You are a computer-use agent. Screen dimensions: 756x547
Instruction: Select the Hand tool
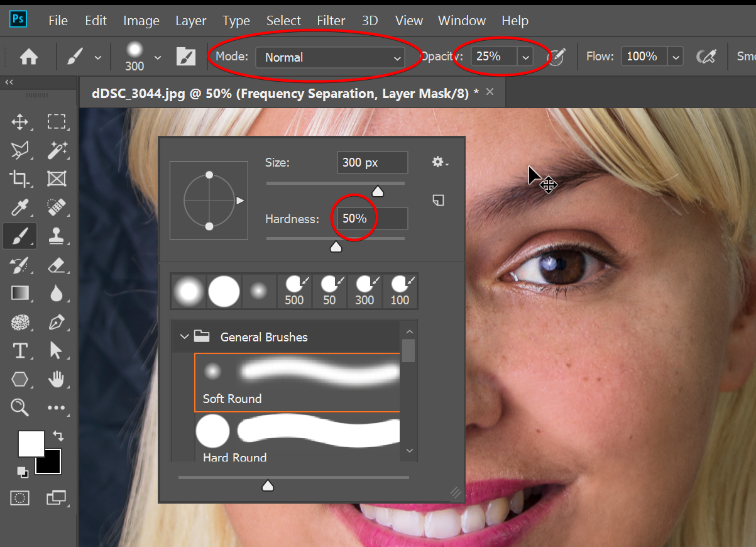(x=57, y=379)
